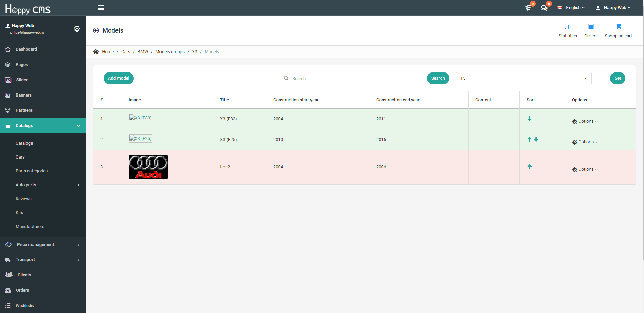Click the home icon in breadcrumb
This screenshot has height=313, width=644.
coord(96,52)
